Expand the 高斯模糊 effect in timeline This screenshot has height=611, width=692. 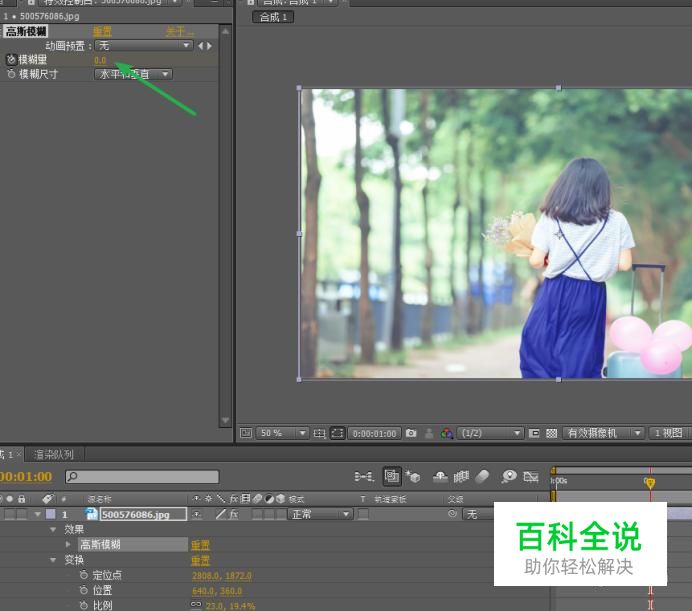pyautogui.click(x=68, y=544)
